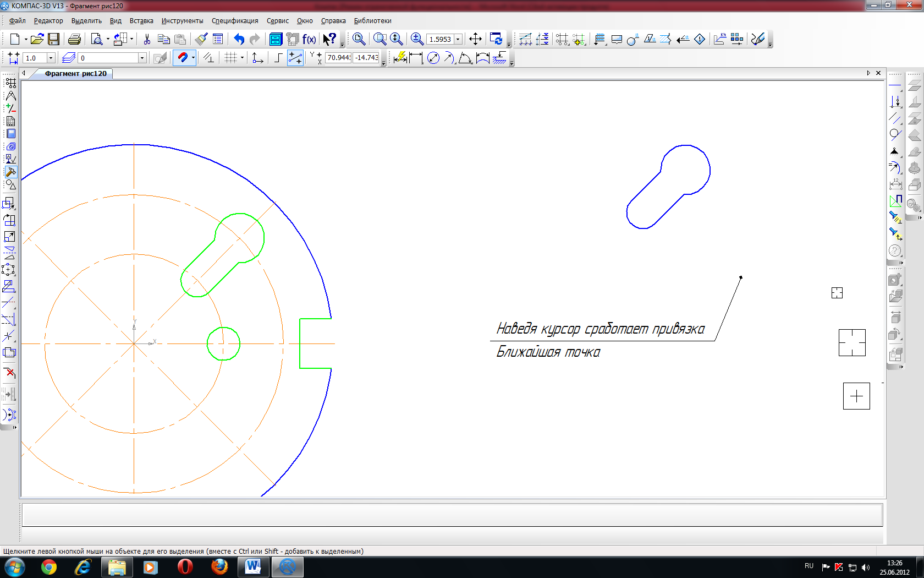Toggle the magnet snap button
Screen dimensions: 924x578
tap(182, 58)
